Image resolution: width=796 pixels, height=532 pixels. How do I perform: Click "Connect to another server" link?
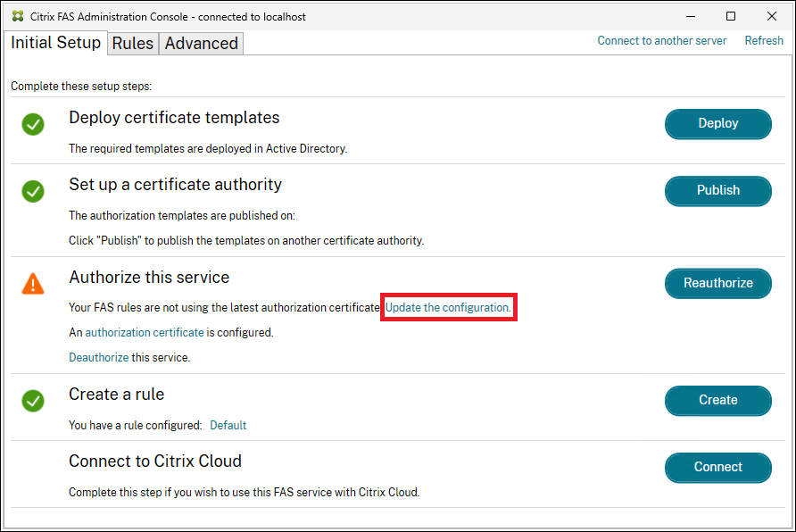(x=661, y=41)
